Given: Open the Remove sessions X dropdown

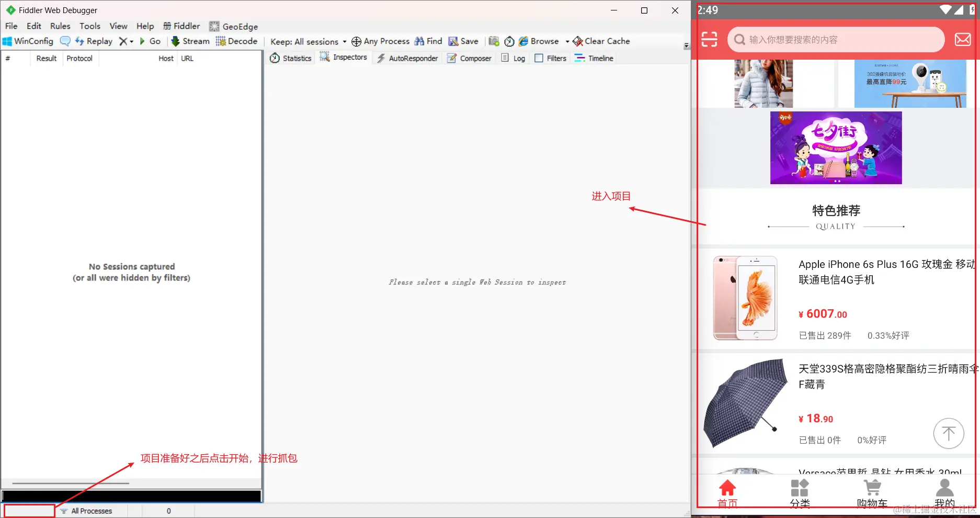Looking at the screenshot, I should click(126, 41).
